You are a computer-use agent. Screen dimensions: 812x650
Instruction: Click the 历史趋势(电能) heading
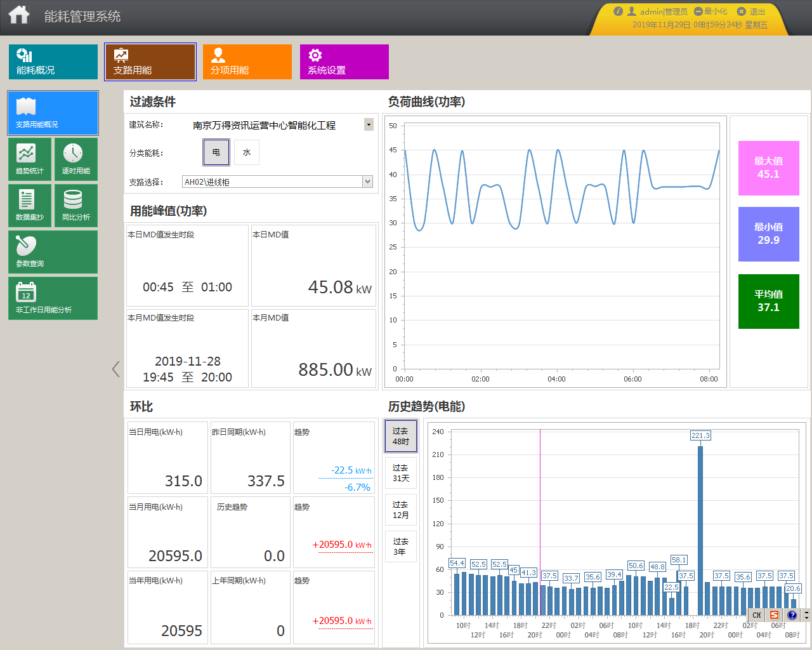(426, 406)
